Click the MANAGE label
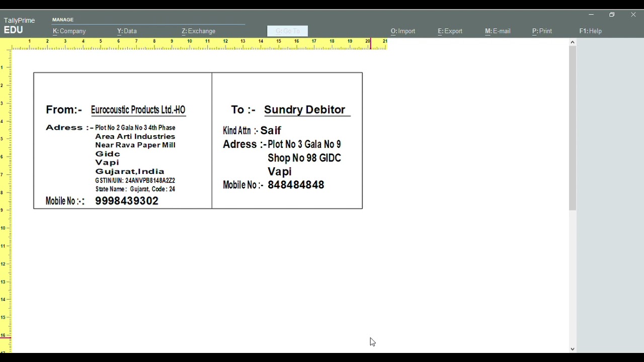The image size is (644, 362). click(63, 20)
